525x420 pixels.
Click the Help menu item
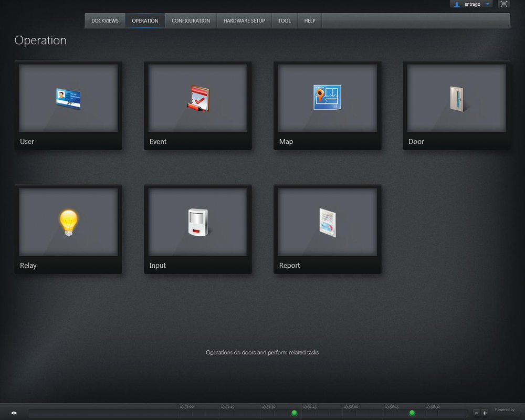tap(310, 21)
